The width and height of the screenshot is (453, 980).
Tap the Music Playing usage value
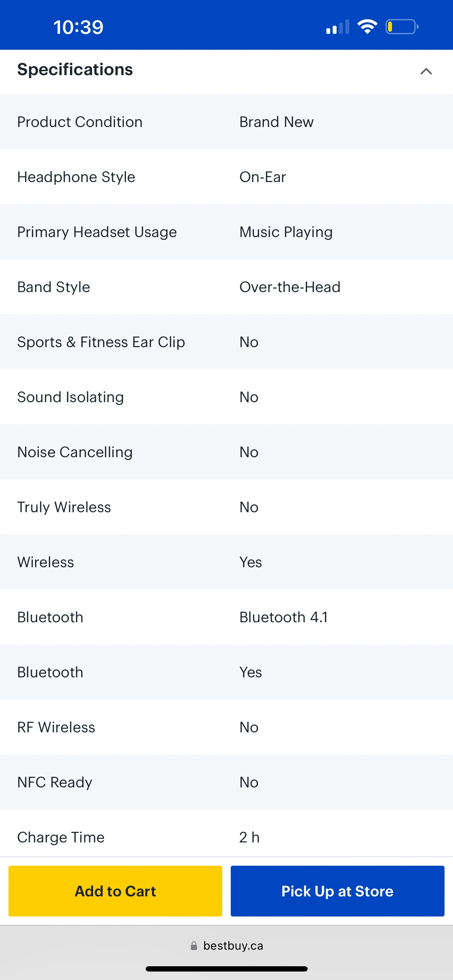point(286,232)
